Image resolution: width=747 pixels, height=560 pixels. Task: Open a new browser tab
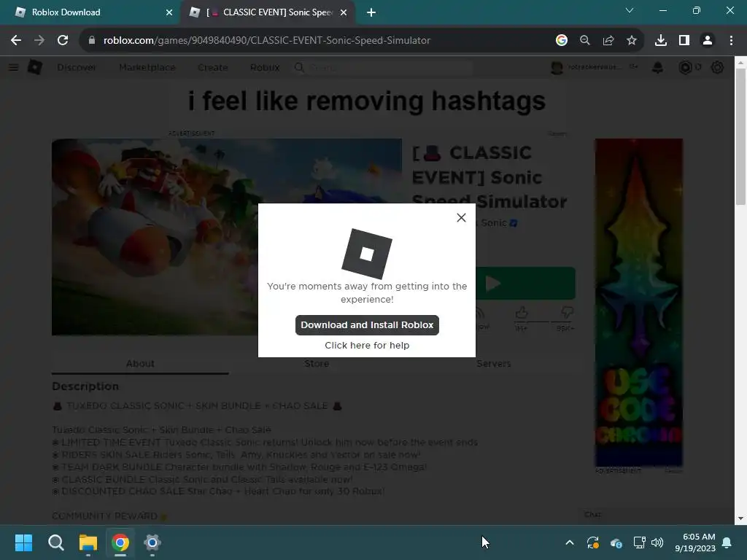[371, 12]
